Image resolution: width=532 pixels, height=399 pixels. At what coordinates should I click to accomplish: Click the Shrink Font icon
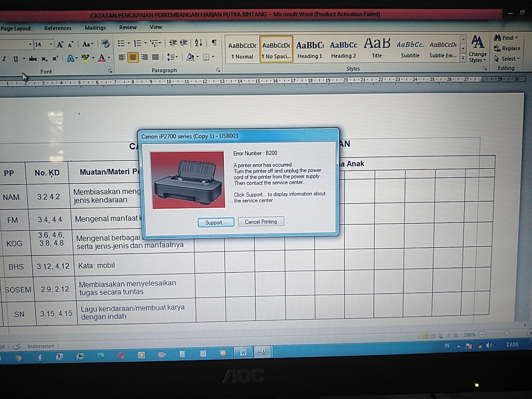click(70, 44)
